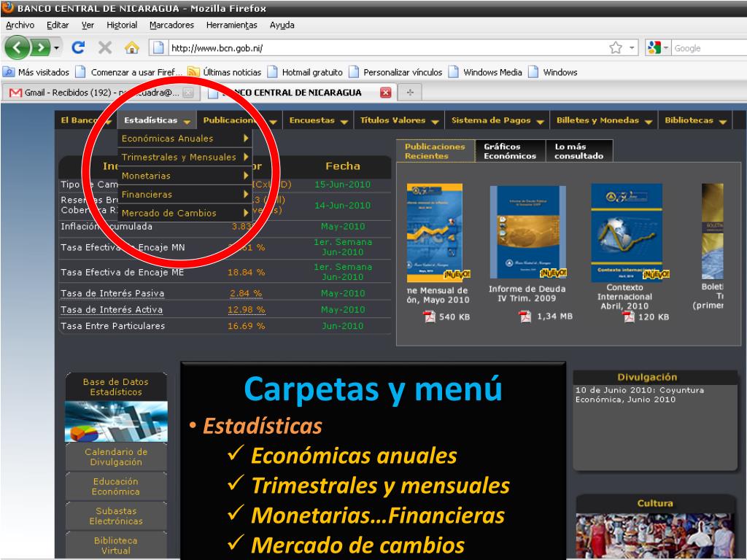The width and height of the screenshot is (747, 560).
Task: Click the Educación Económica button
Action: tap(116, 486)
